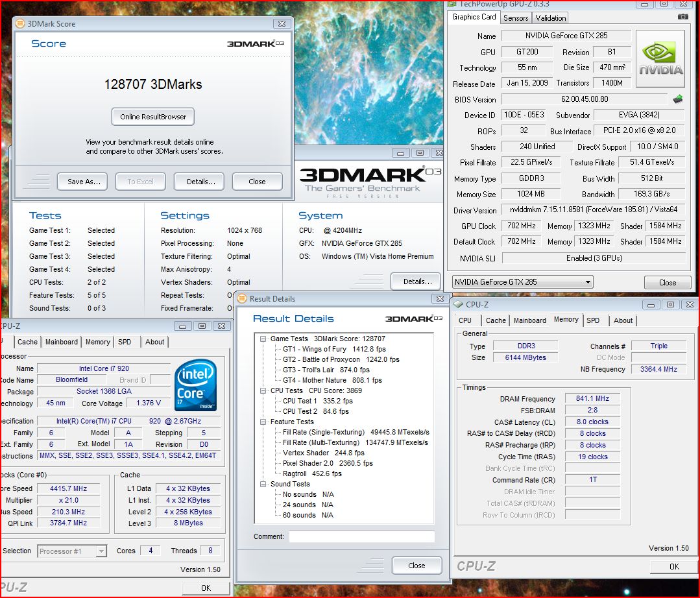Click the BIOS save chip icon in GPU-Z
This screenshot has height=598, width=700.
678,99
